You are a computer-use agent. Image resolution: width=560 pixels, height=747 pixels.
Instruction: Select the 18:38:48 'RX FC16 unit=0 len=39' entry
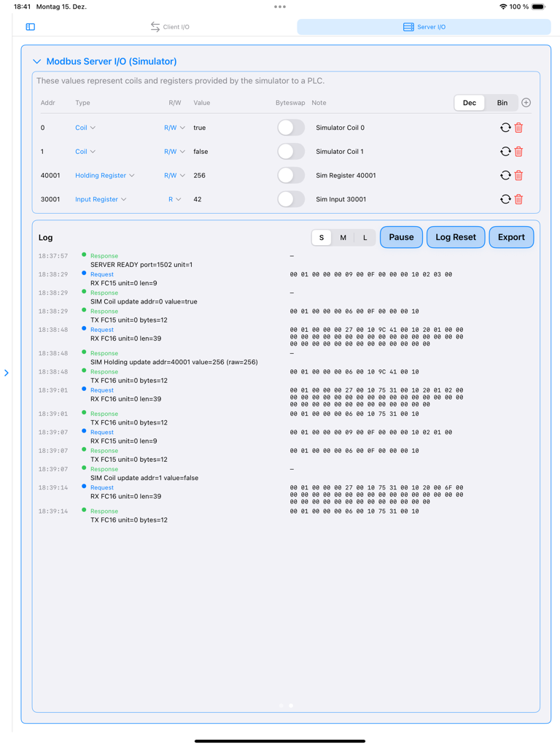click(x=125, y=338)
